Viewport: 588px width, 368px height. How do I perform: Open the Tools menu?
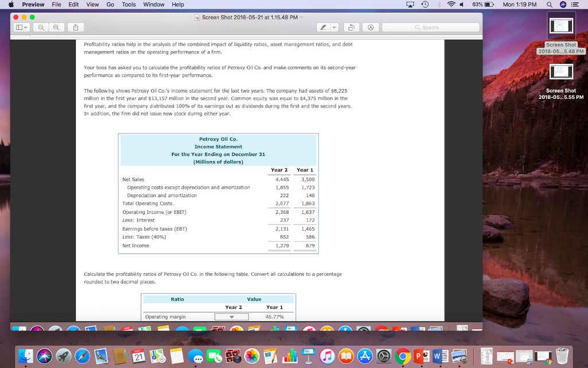[129, 5]
